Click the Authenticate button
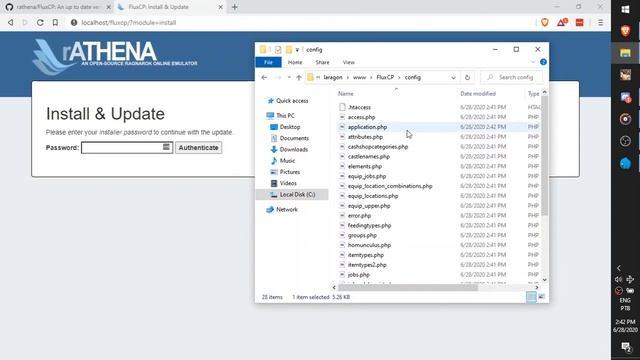This screenshot has height=360, width=640. click(x=198, y=147)
